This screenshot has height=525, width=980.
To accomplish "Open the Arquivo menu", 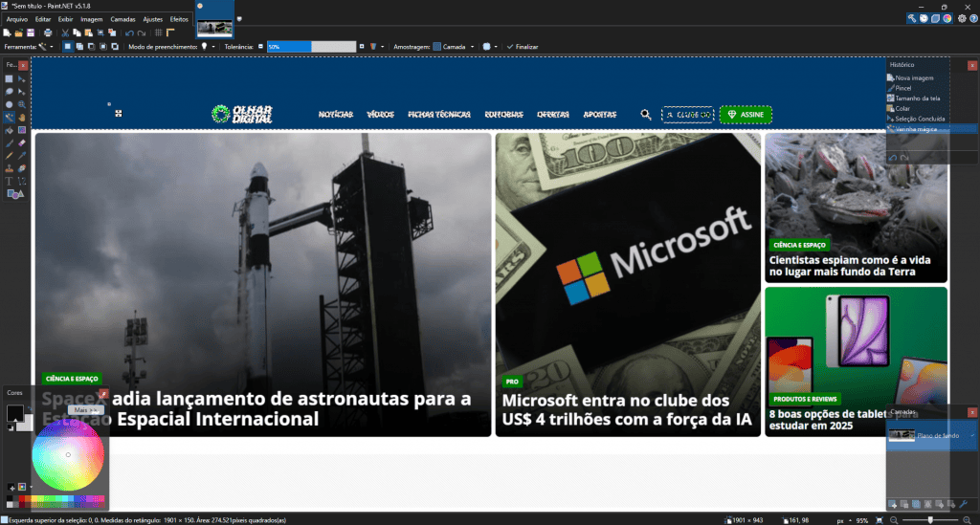I will coord(17,19).
